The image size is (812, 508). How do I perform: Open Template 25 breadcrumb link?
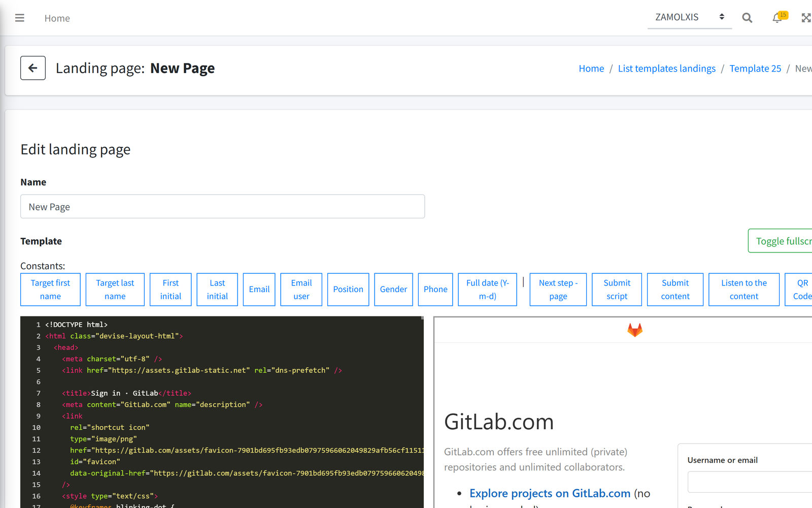coord(755,69)
